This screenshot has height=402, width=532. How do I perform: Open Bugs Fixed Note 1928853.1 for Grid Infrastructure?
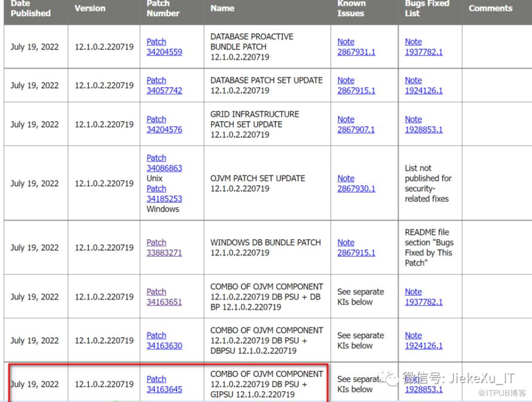tap(424, 124)
